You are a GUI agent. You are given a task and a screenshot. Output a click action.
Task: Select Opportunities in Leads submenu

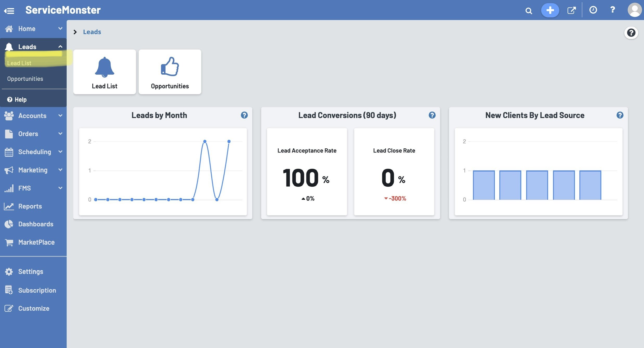tap(25, 79)
